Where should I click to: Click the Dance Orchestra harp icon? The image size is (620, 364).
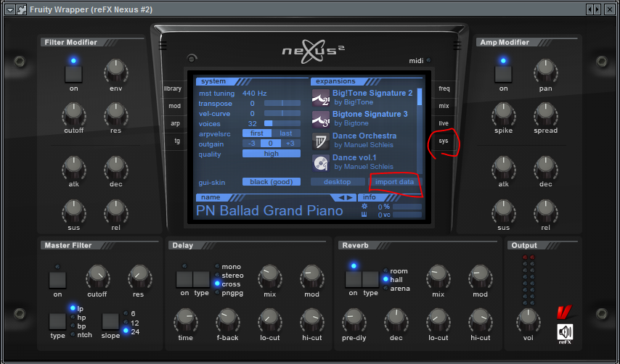[321, 141]
